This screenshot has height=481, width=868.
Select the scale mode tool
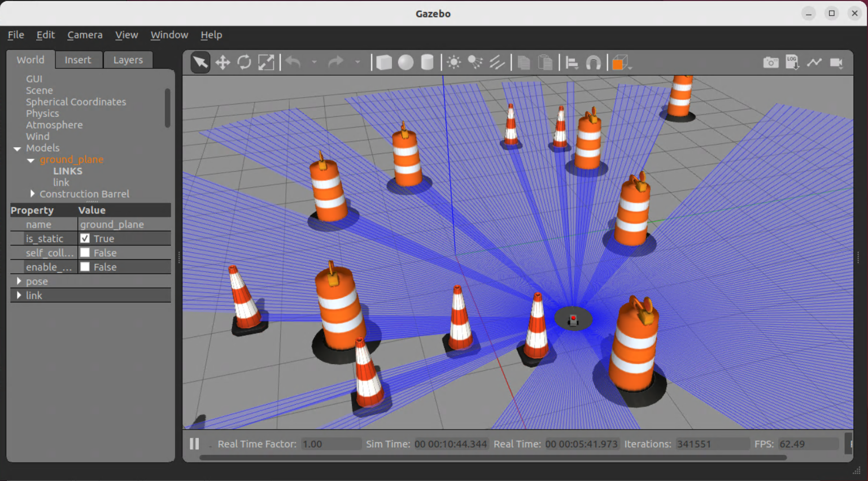tap(266, 62)
